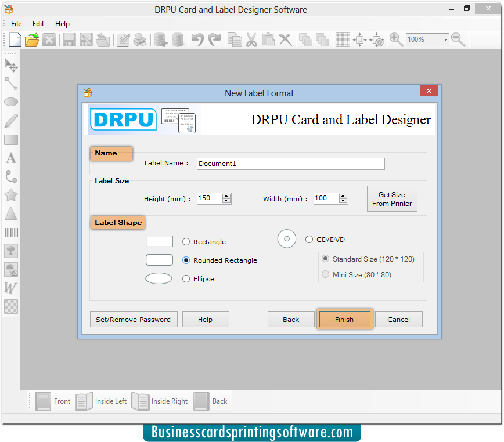Increase Width value with up arrow
The image size is (504, 442).
tap(343, 196)
